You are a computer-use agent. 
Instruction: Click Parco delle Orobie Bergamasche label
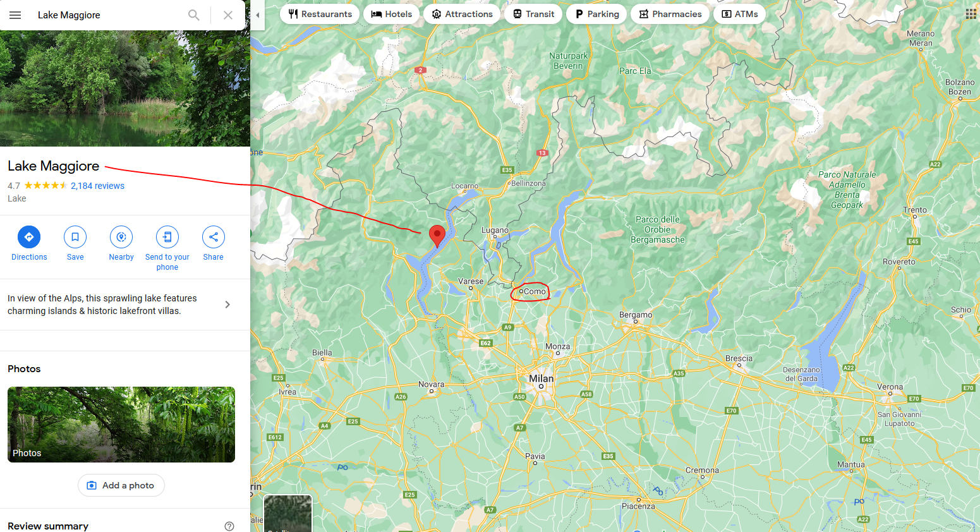pyautogui.click(x=658, y=229)
